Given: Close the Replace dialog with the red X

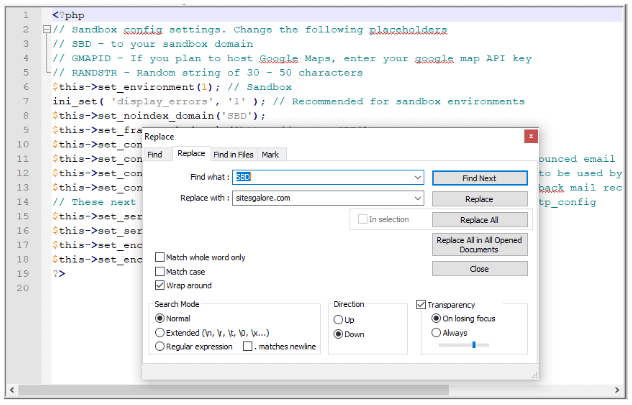Looking at the screenshot, I should tap(528, 136).
